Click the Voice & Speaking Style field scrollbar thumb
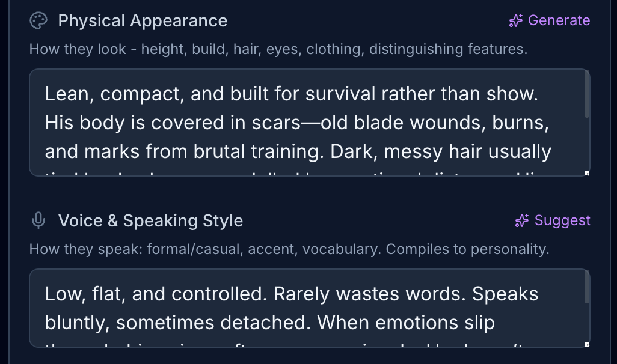 587,290
